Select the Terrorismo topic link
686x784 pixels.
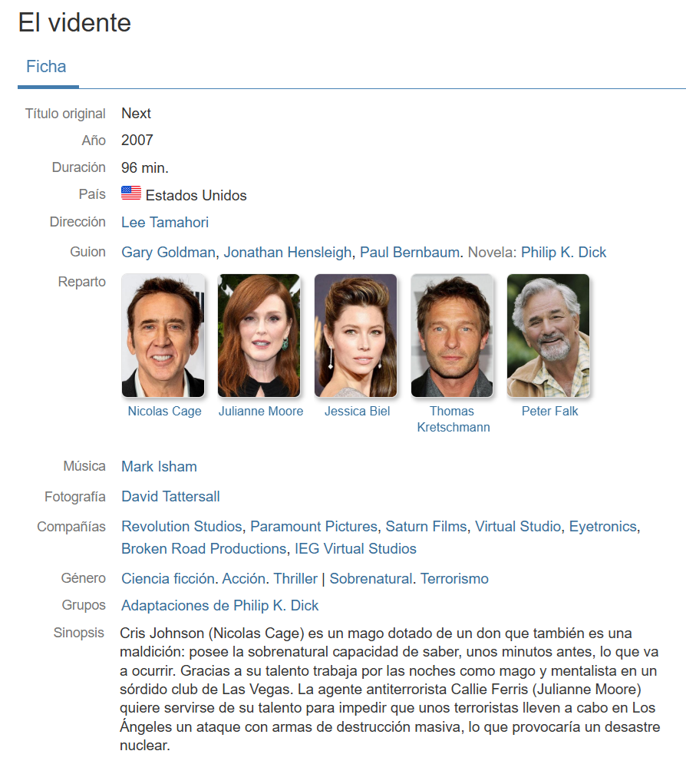[x=455, y=578]
